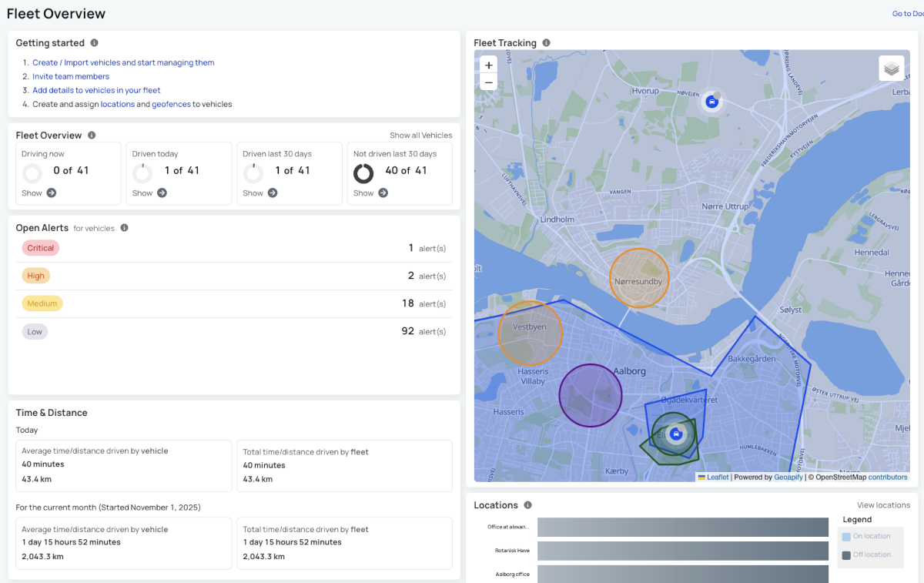Toggle the Critical alerts severity badge

pyautogui.click(x=40, y=247)
